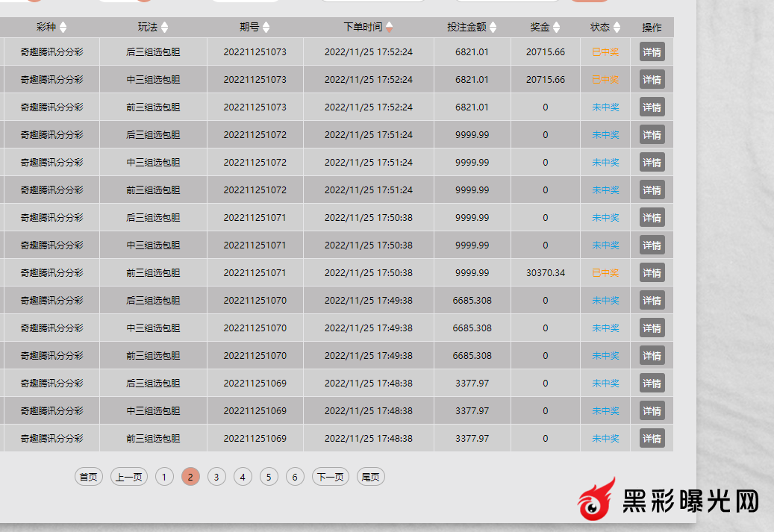Open 详情 for 后三组选包胆 period 202211251073
The width and height of the screenshot is (774, 532).
point(652,52)
